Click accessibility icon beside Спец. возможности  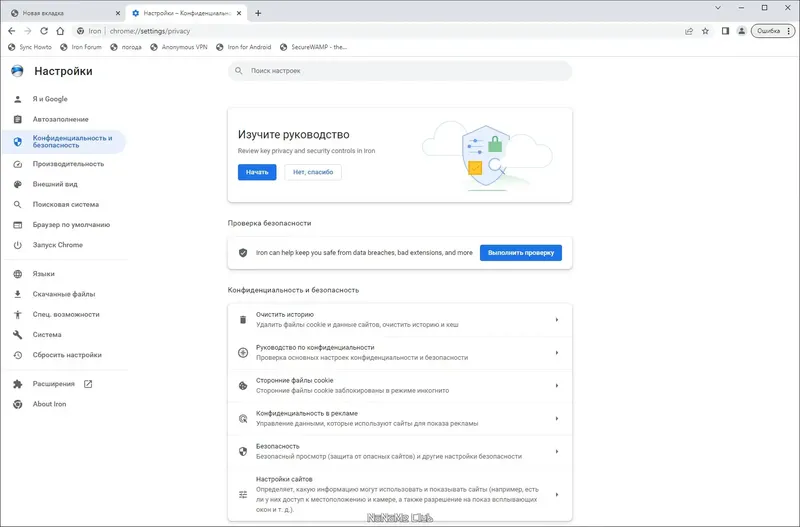tap(17, 315)
